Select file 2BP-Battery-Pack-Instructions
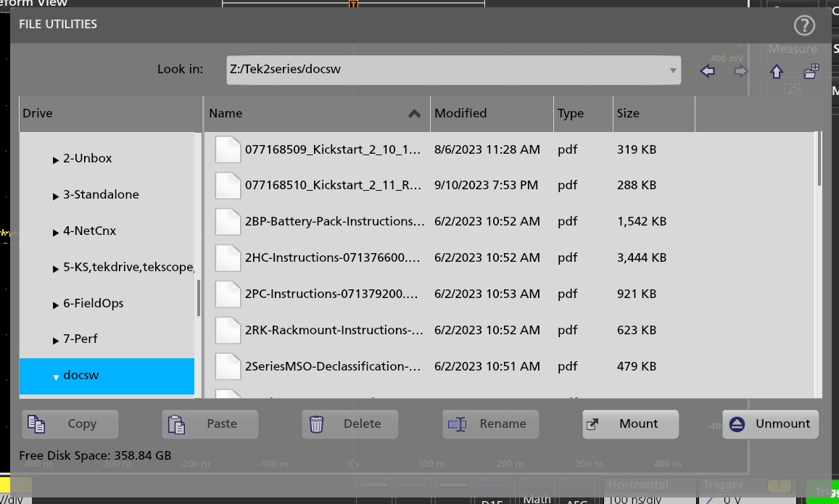This screenshot has width=839, height=504. coord(334,221)
